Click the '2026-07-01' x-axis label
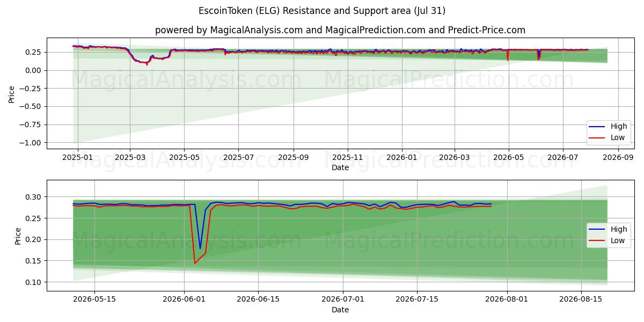Viewport: 644px width, 322px height. (x=343, y=300)
